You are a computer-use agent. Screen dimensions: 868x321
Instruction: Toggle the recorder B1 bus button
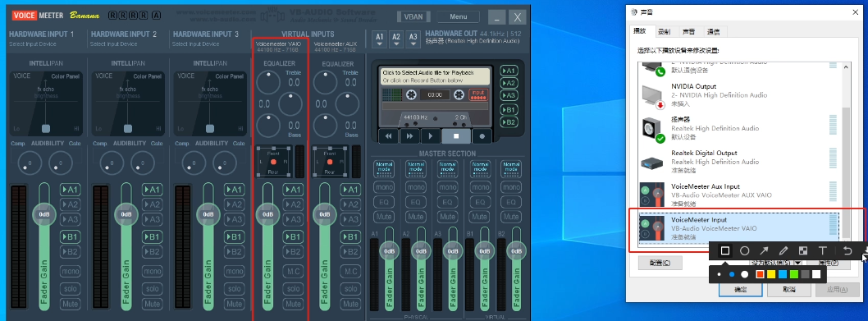(509, 109)
